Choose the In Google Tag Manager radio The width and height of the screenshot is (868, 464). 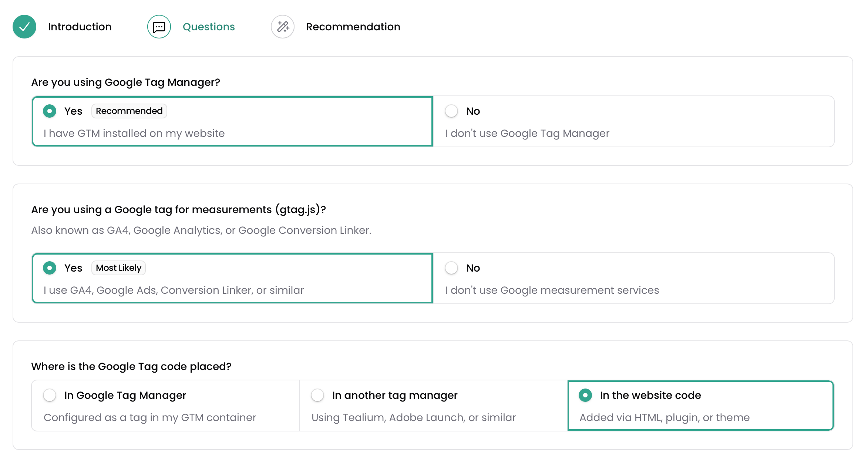click(50, 395)
